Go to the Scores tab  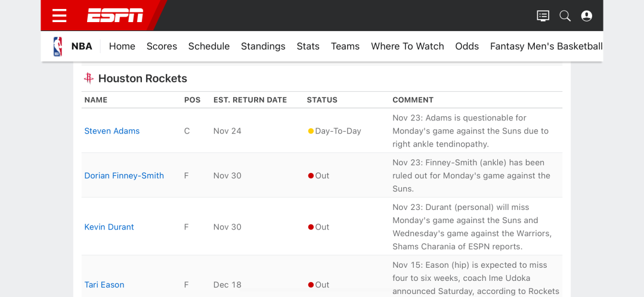pyautogui.click(x=162, y=47)
